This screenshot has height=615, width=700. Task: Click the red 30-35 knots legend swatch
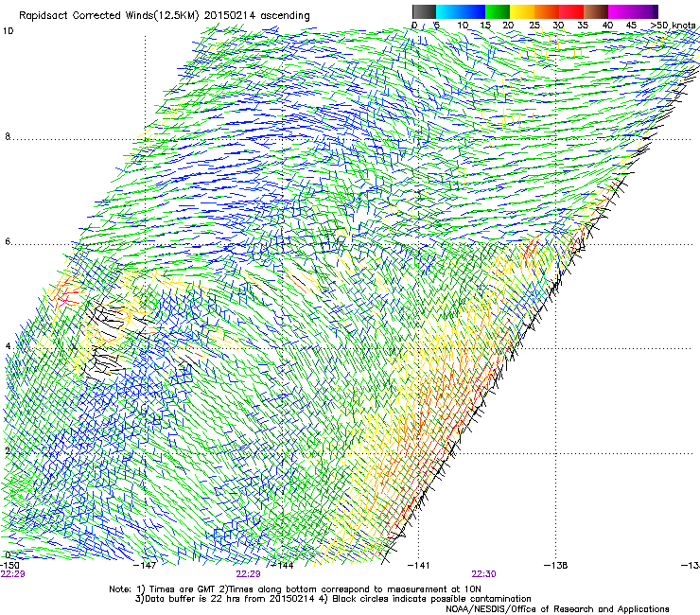pyautogui.click(x=571, y=11)
